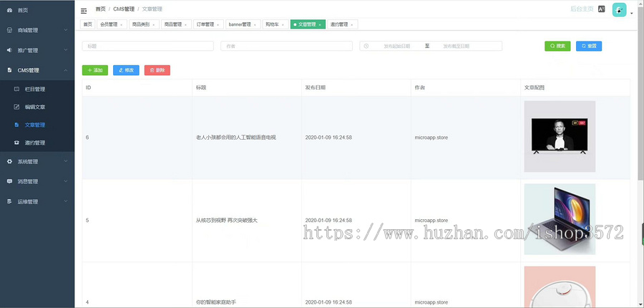Click CMS管理 in the breadcrumb
The image size is (644, 308).
click(124, 9)
